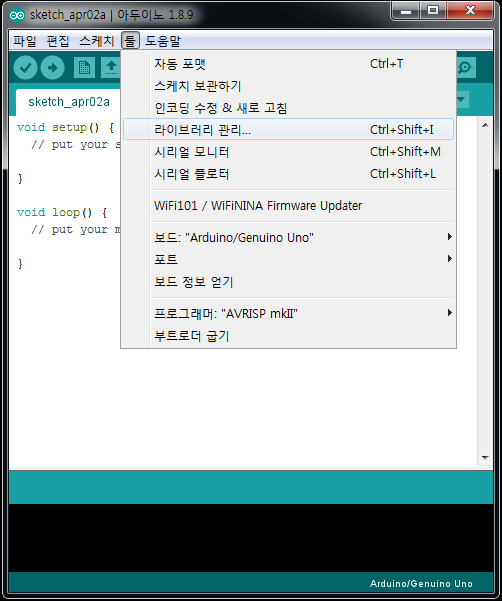Open the 편집 menu

(x=58, y=41)
